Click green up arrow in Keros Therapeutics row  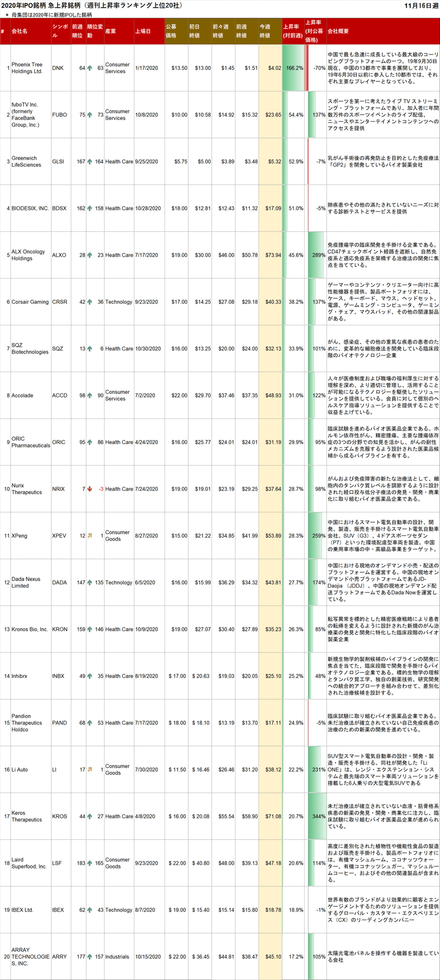[x=90, y=817]
